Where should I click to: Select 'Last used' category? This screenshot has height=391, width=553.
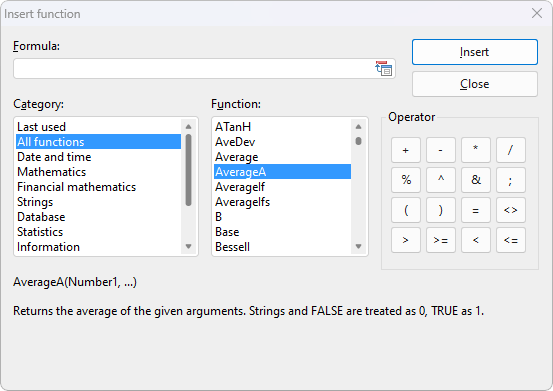click(x=98, y=127)
